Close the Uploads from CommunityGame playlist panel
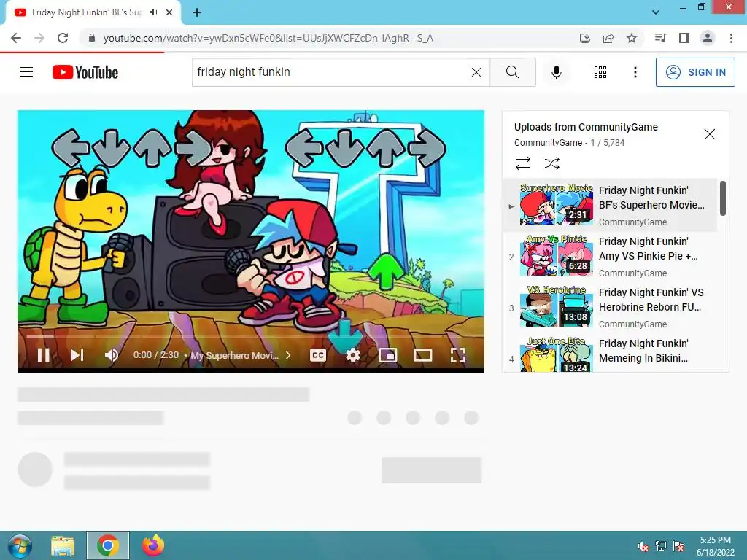747x560 pixels. tap(709, 134)
